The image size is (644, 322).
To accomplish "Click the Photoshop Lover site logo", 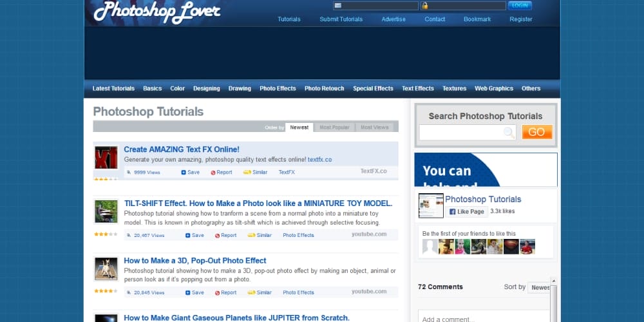I will pyautogui.click(x=157, y=12).
